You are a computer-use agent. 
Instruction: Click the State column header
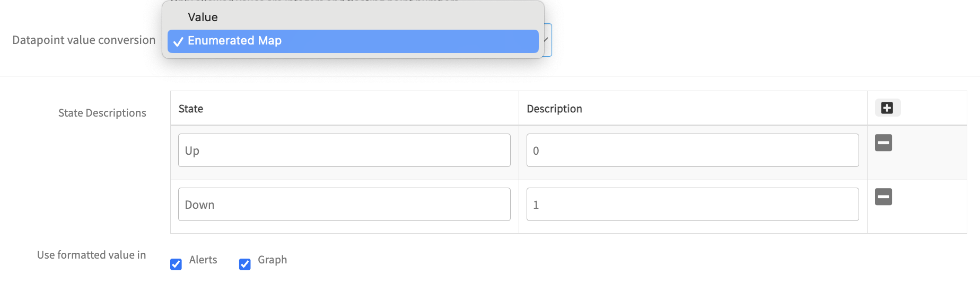191,109
